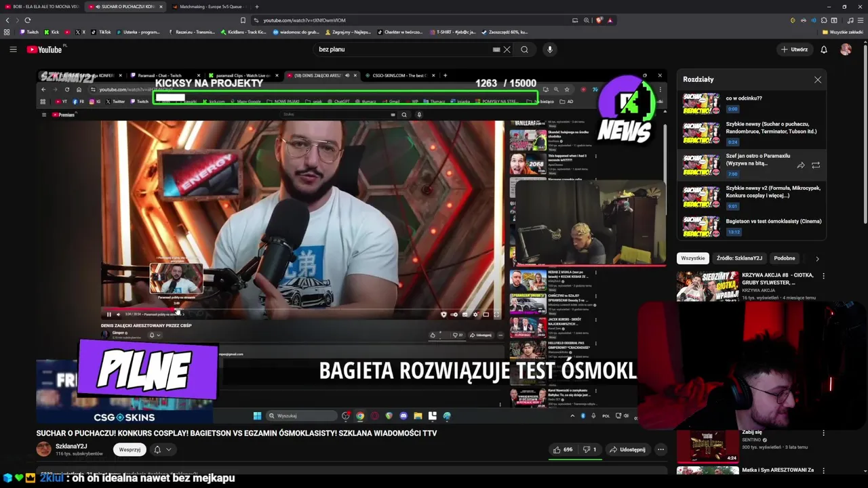Open the Twitch bookmark
Screen dimensions: 868x488
pos(29,32)
